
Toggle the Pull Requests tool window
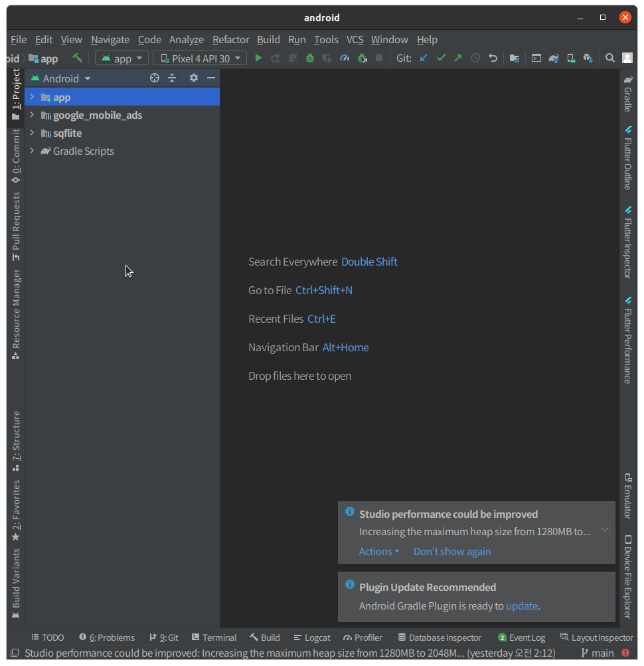(x=16, y=226)
